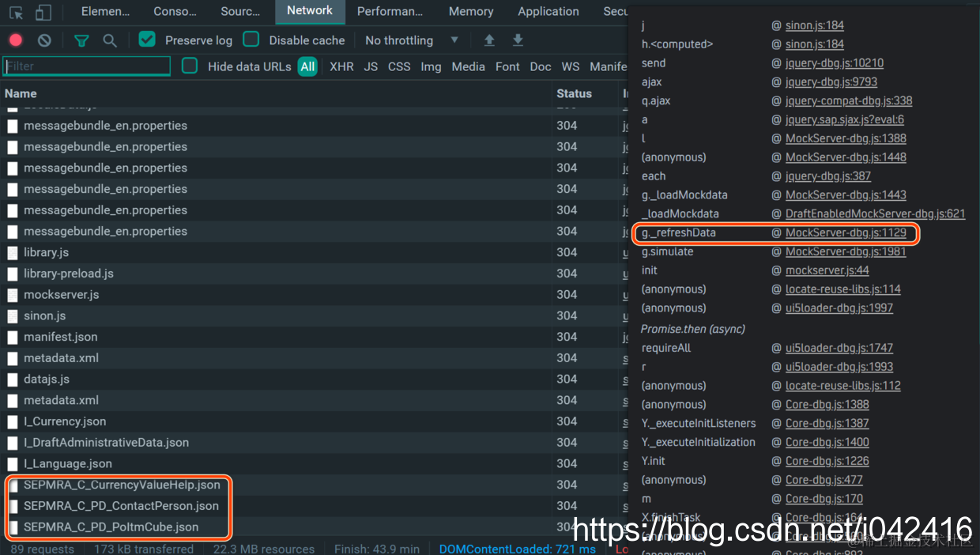Screen dimensions: 980x555
Task: Click file icon of library.js row
Action: (12, 253)
